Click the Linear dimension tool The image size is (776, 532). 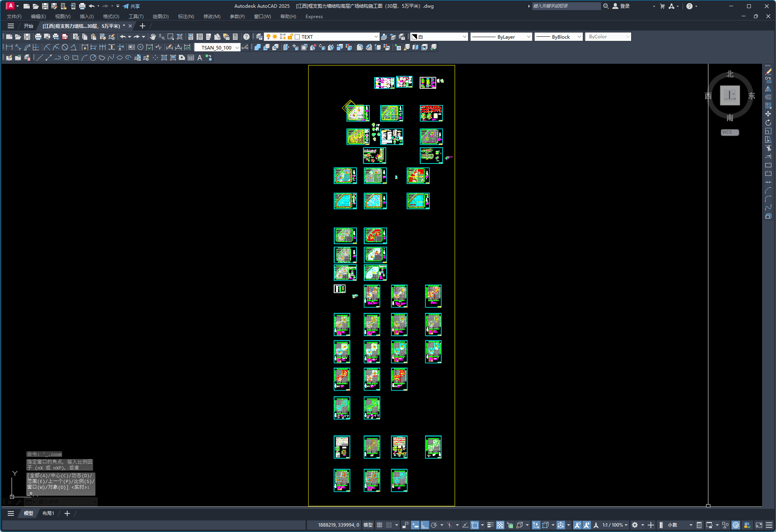click(9, 47)
